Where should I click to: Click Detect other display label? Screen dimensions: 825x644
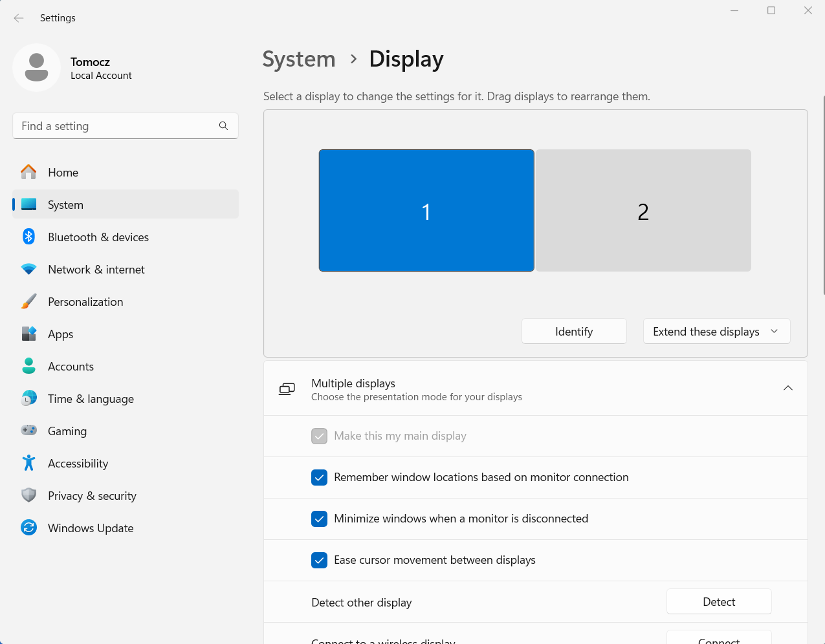362,603
